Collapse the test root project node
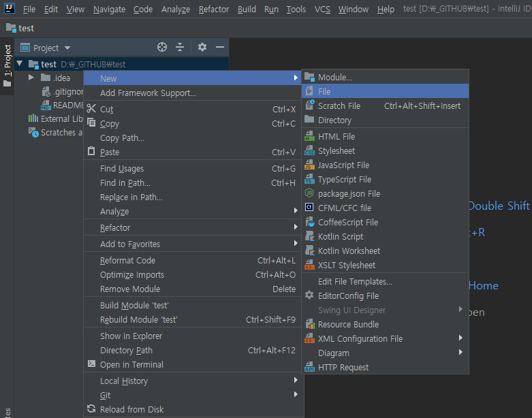 tap(20, 63)
